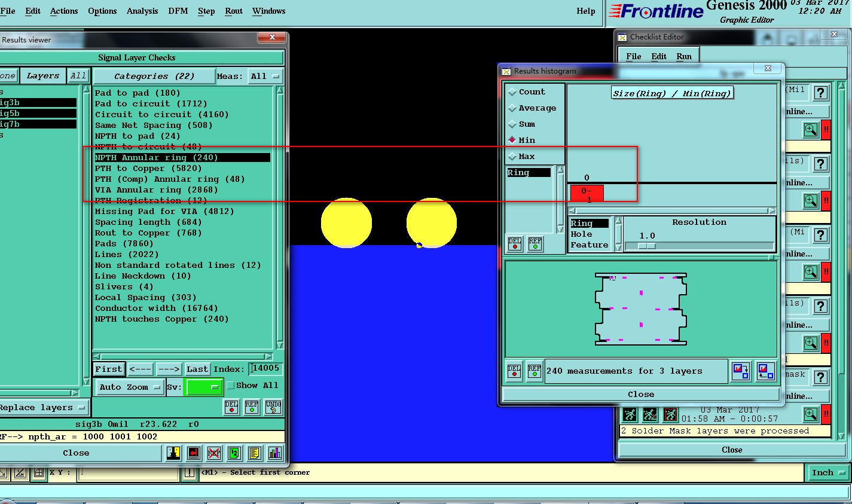Click help '?' icon beside top '(Mil' label
Screen dimensions: 852x504
point(821,93)
